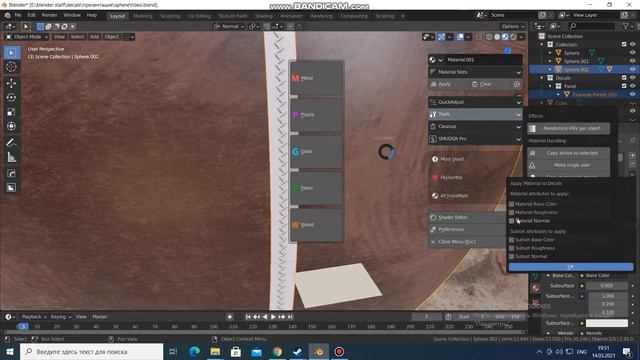
Task: Select the Move tool
Action: pos(11,83)
